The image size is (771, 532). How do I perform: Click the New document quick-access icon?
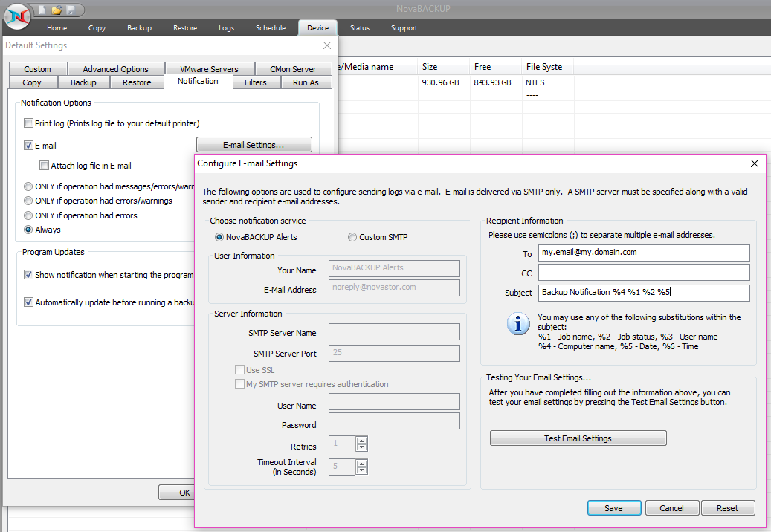[x=42, y=10]
